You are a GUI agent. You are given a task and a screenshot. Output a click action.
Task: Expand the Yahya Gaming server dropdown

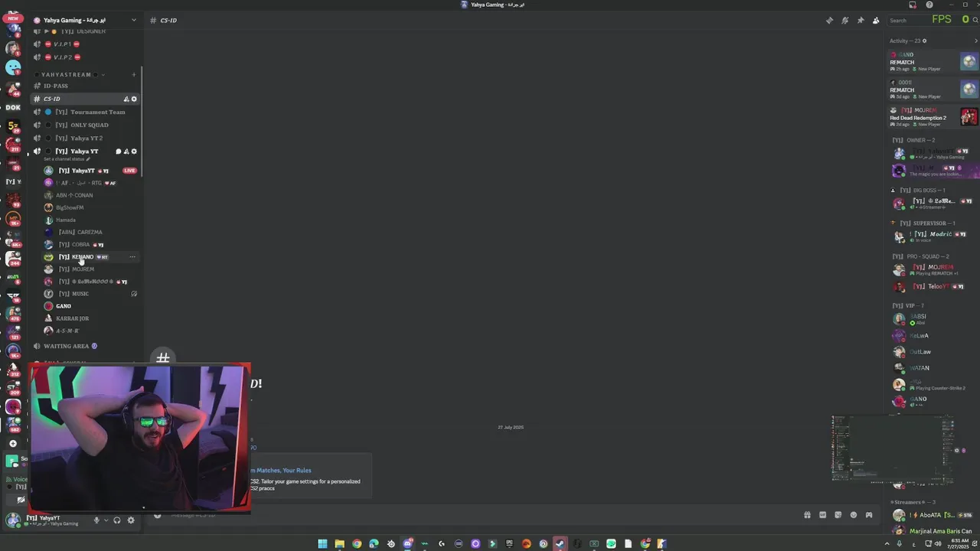click(133, 20)
